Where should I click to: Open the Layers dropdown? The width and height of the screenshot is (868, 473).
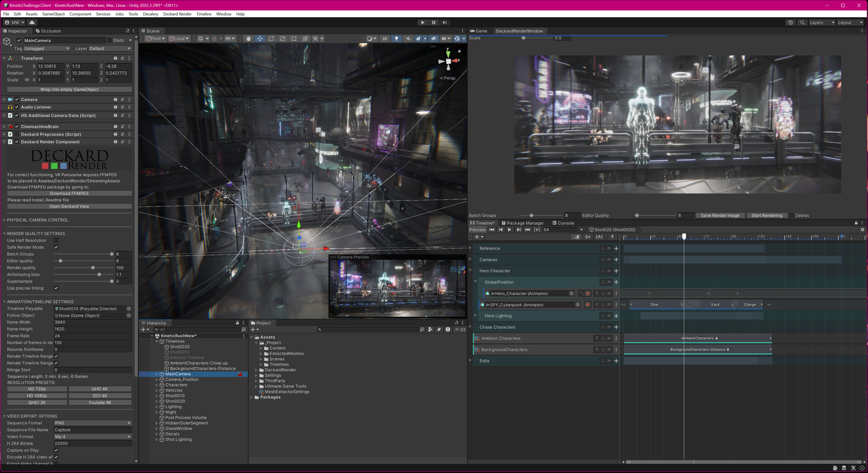(x=821, y=23)
